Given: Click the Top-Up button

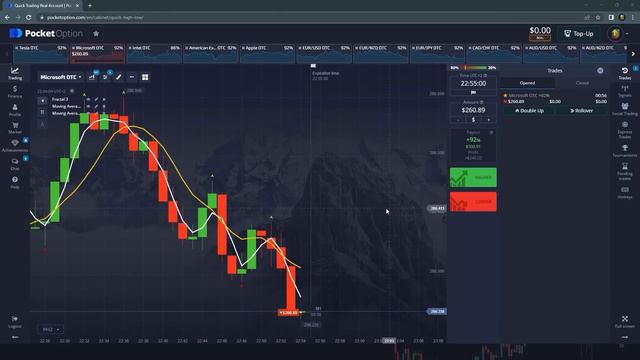Looking at the screenshot, I should tap(578, 34).
